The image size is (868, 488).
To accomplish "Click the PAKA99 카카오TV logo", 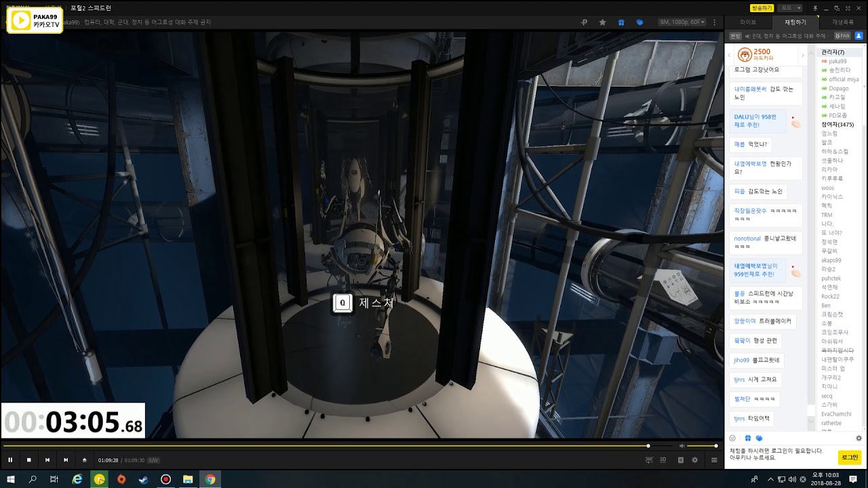I will [35, 20].
